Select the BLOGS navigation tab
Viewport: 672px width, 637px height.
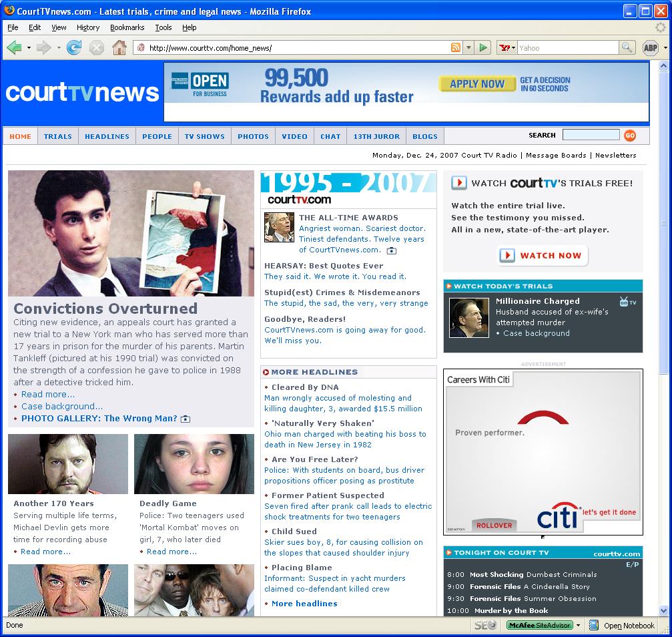pos(425,136)
